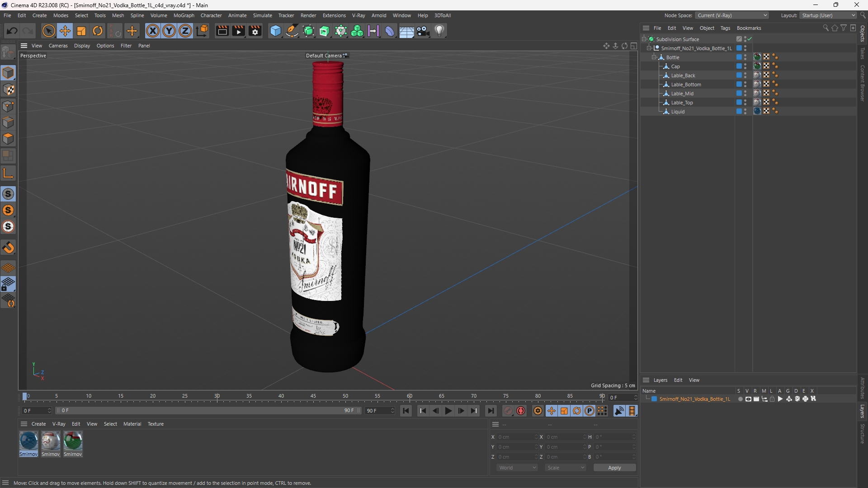Toggle layer lock for Smirnoff layer
The height and width of the screenshot is (488, 868).
[x=772, y=399]
